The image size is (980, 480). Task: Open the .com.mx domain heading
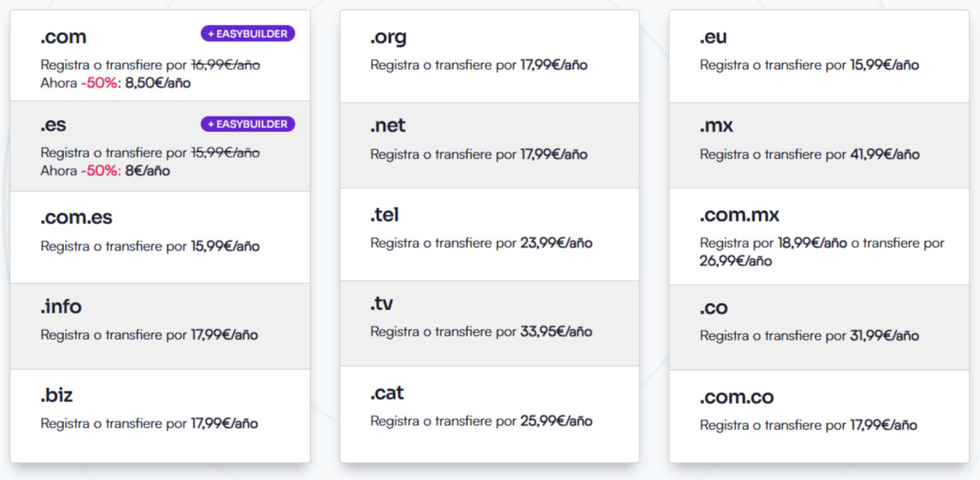tap(740, 215)
